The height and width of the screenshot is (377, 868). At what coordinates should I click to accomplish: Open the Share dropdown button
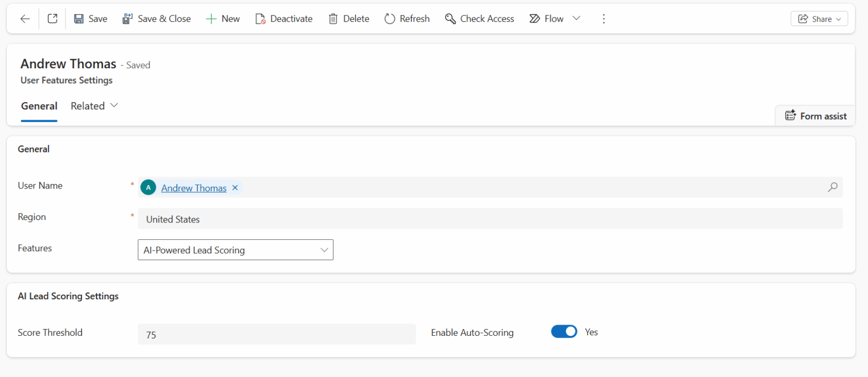pyautogui.click(x=819, y=19)
